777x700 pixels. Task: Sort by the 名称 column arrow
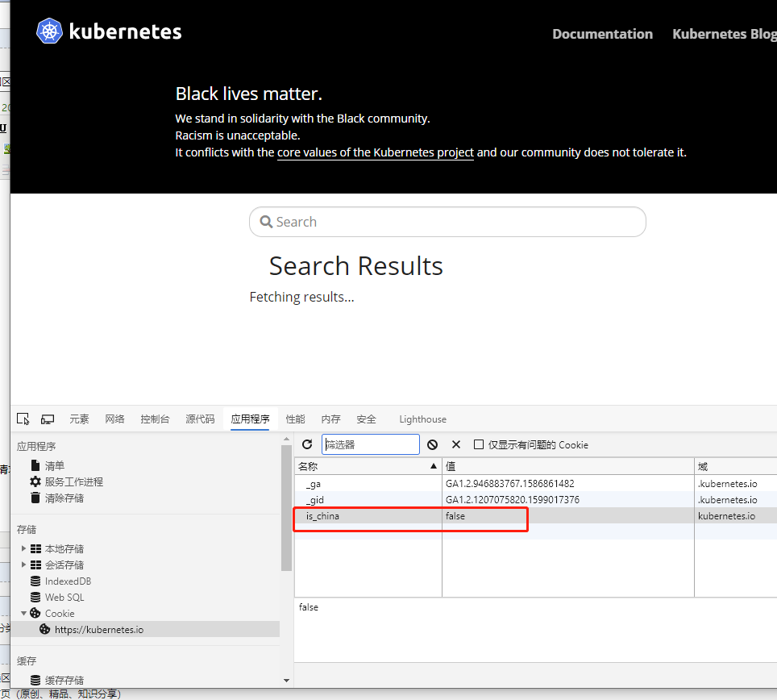pos(434,466)
